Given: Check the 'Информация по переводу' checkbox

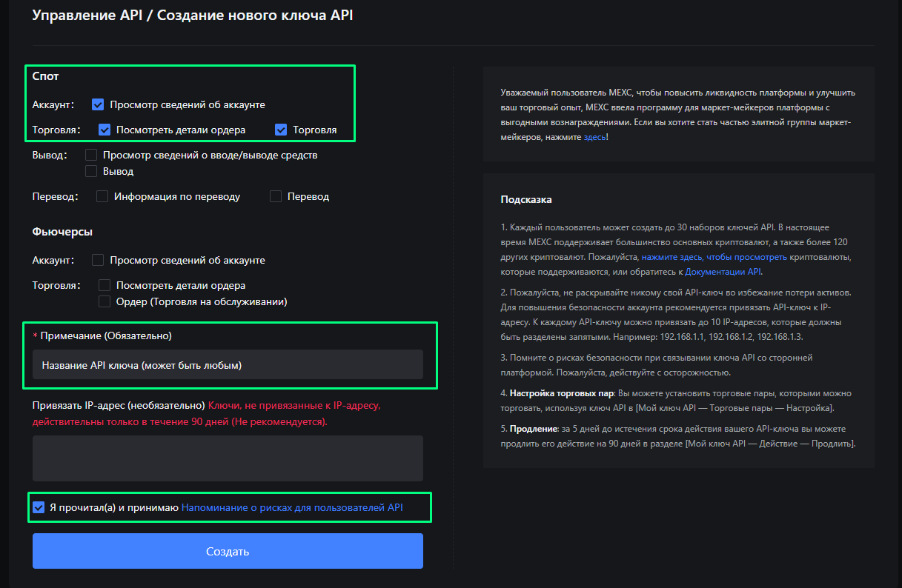Looking at the screenshot, I should pos(103,196).
